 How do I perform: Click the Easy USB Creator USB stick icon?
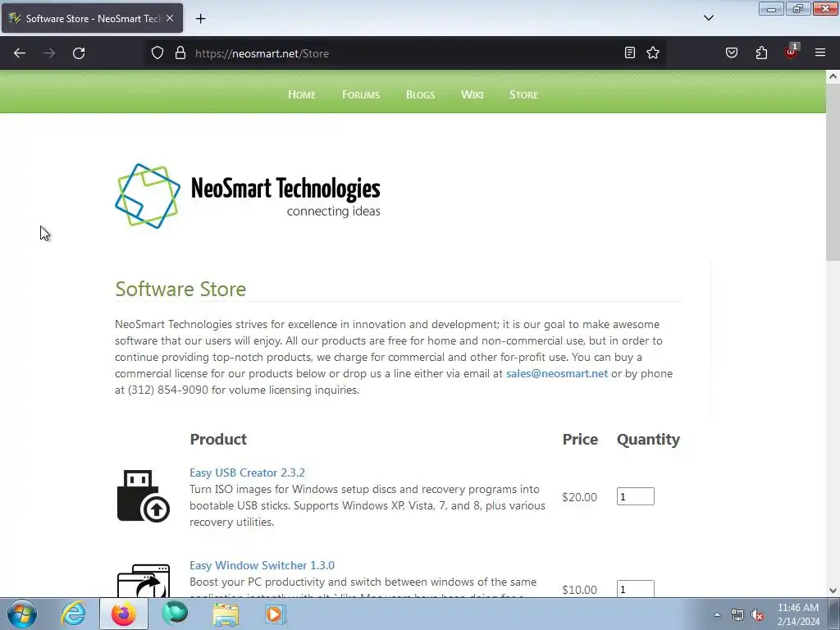coord(143,495)
